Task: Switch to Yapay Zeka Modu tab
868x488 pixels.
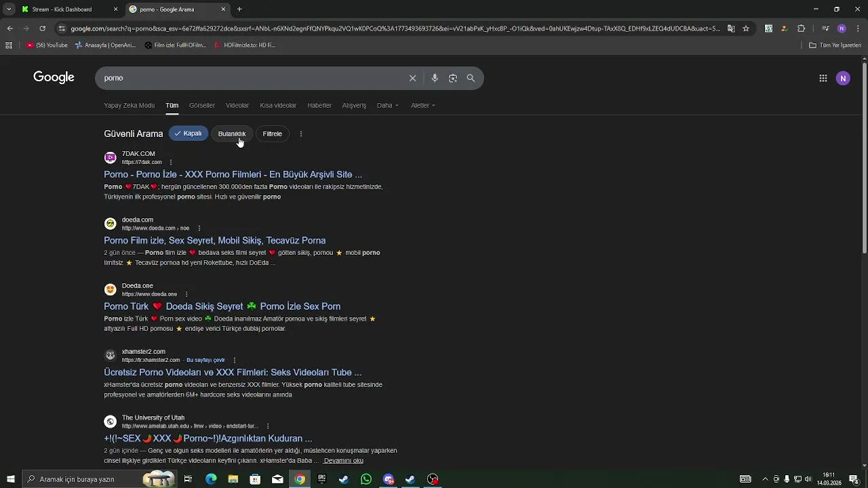Action: [129, 105]
